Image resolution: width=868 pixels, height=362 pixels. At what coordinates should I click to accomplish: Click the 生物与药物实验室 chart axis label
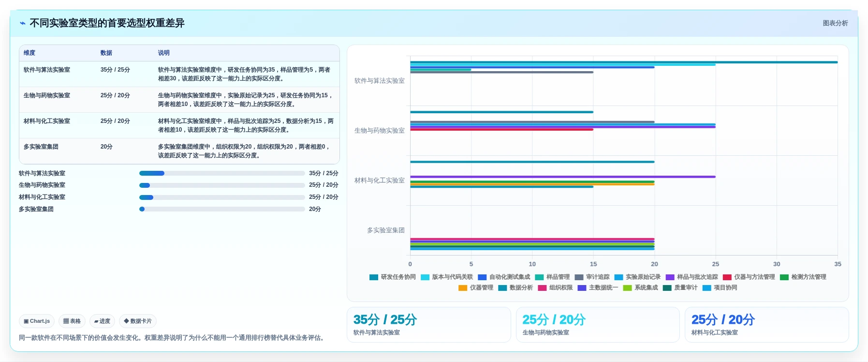[x=380, y=131]
